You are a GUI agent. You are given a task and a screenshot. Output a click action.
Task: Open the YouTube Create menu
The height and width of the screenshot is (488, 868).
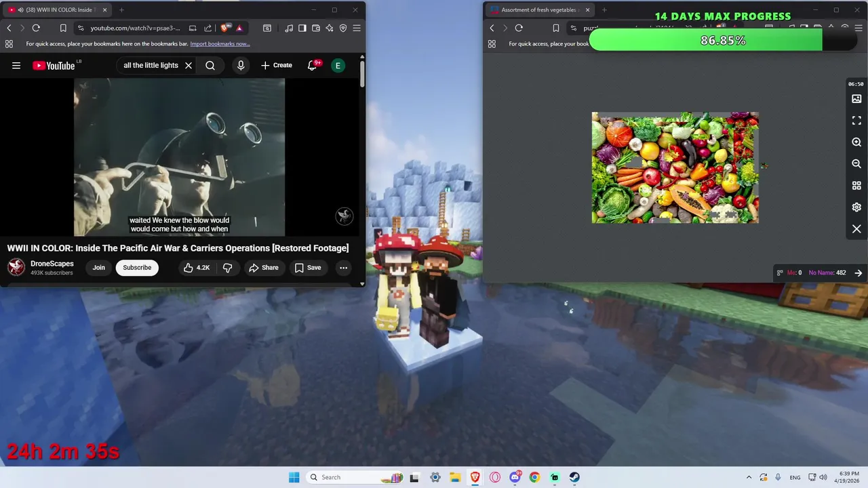pos(277,66)
